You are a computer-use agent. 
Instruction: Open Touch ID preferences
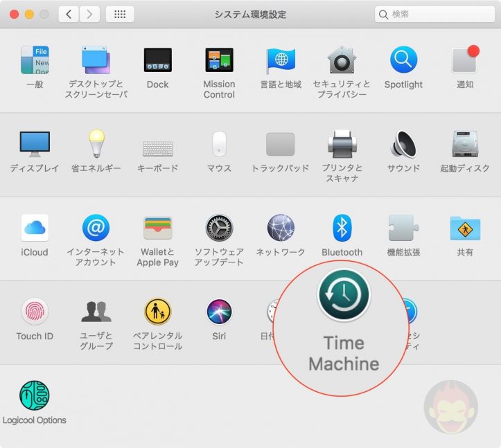(x=35, y=312)
